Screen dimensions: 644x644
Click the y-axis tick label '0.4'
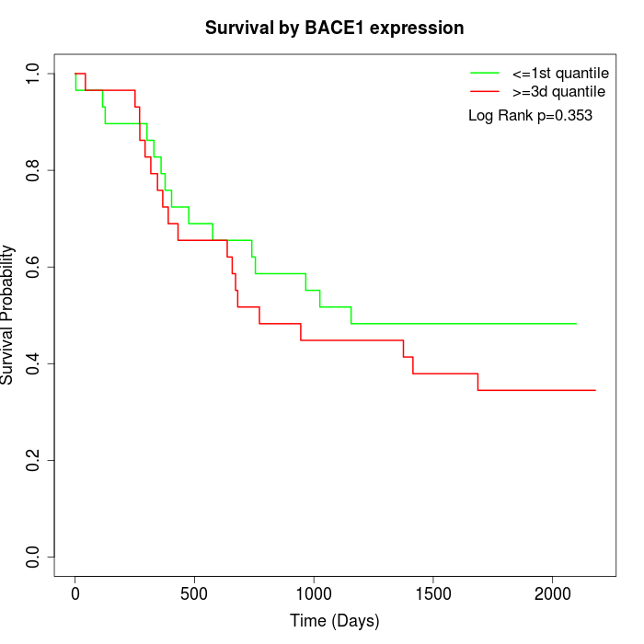click(x=35, y=363)
